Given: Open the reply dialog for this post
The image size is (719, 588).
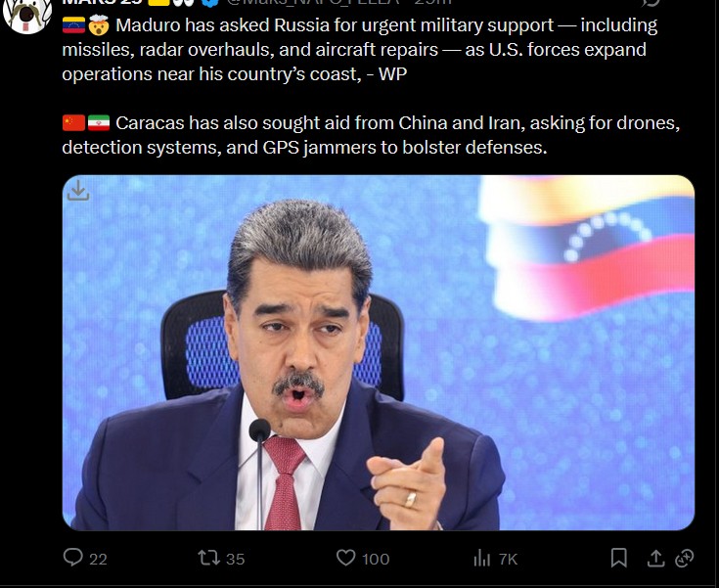Looking at the screenshot, I should [x=73, y=558].
